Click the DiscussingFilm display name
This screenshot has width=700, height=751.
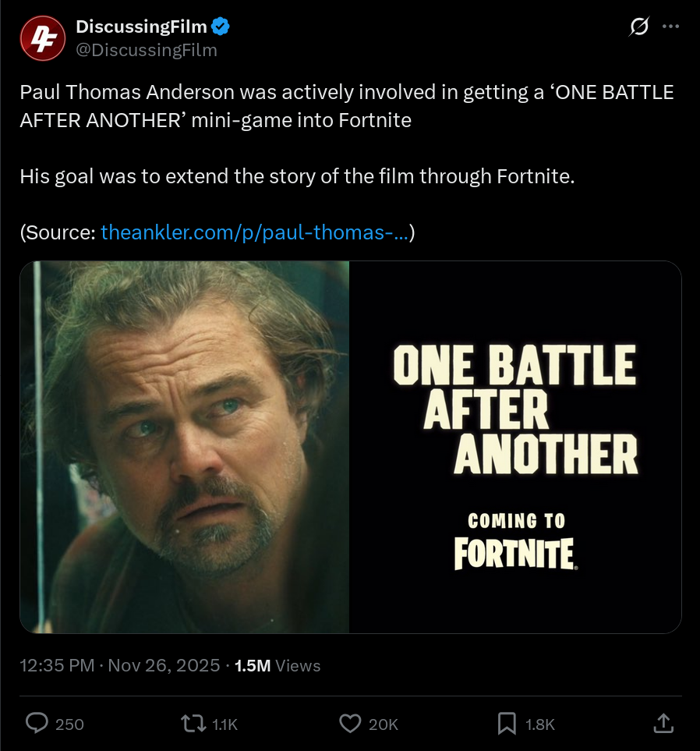[x=141, y=27]
